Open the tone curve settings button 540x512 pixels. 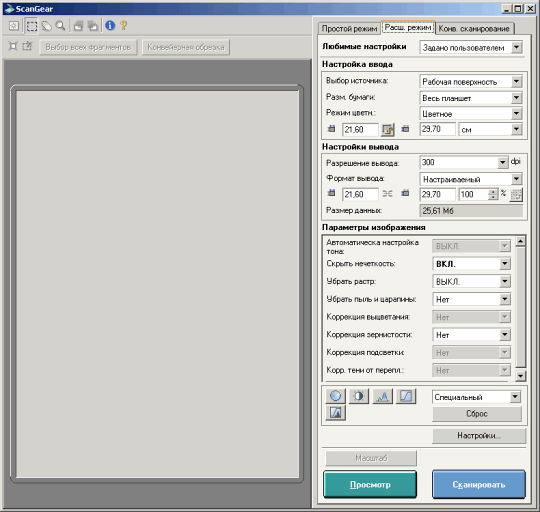[406, 396]
